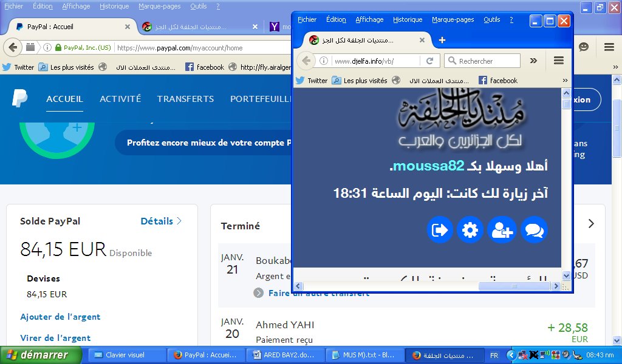622x364 pixels.
Task: Close the Djelfa forum tab in front window
Action: pyautogui.click(x=422, y=40)
